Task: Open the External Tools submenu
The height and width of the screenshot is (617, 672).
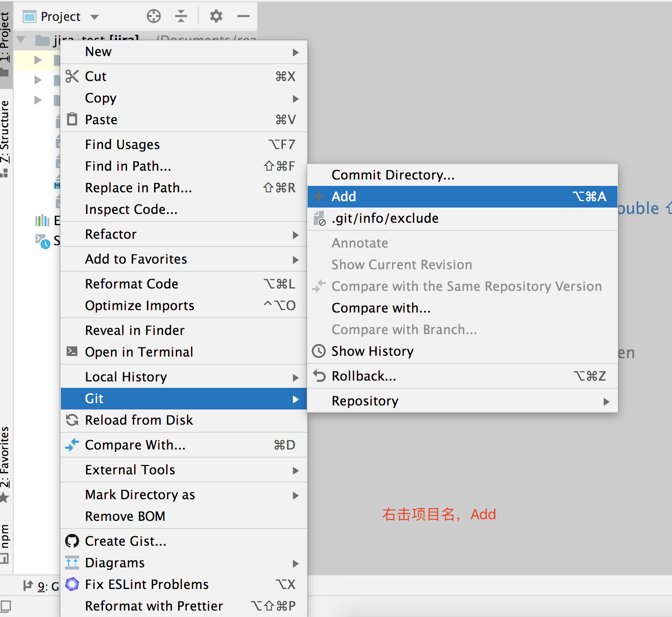Action: [184, 470]
